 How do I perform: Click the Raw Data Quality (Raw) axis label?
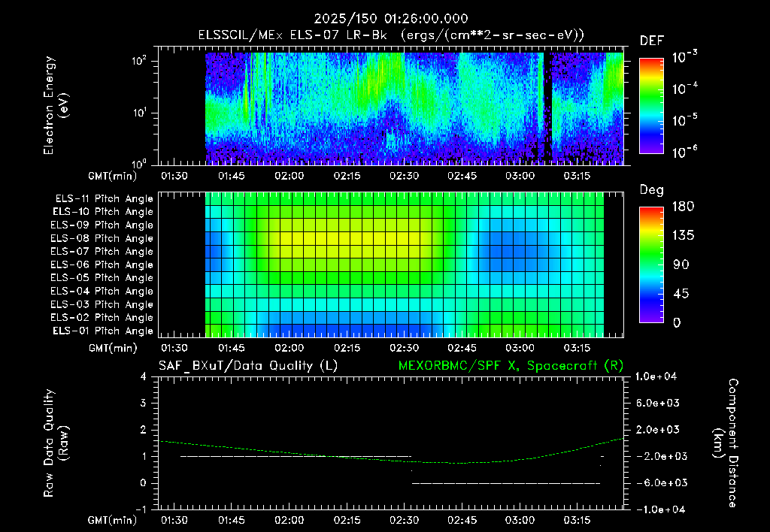tap(56, 443)
